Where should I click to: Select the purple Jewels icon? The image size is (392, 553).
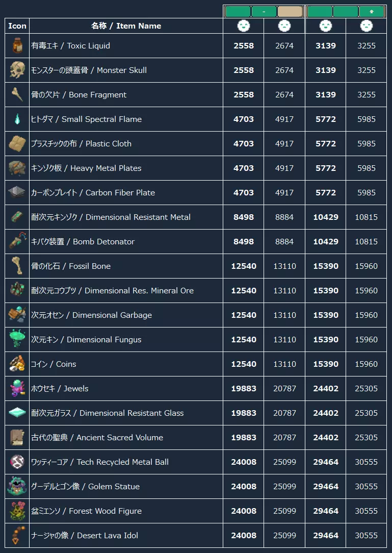point(17,389)
